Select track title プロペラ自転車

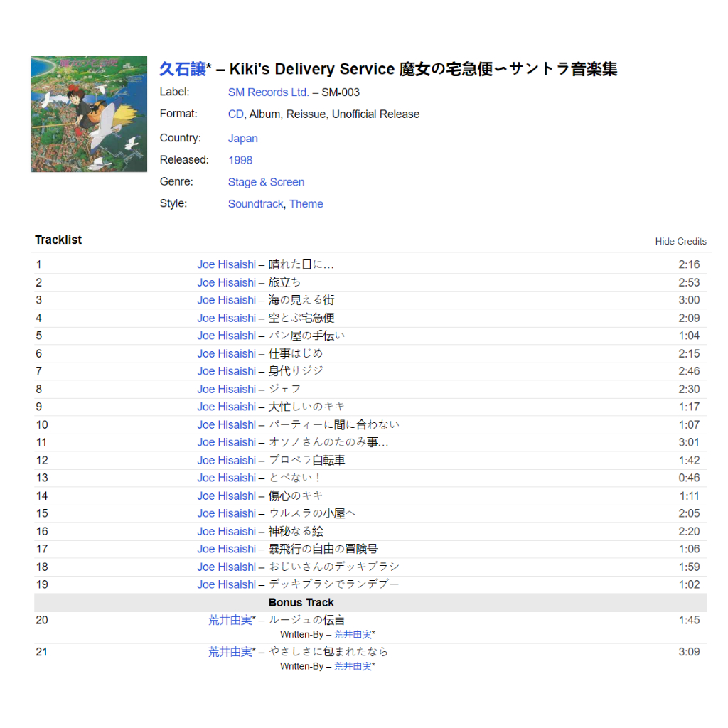click(306, 460)
